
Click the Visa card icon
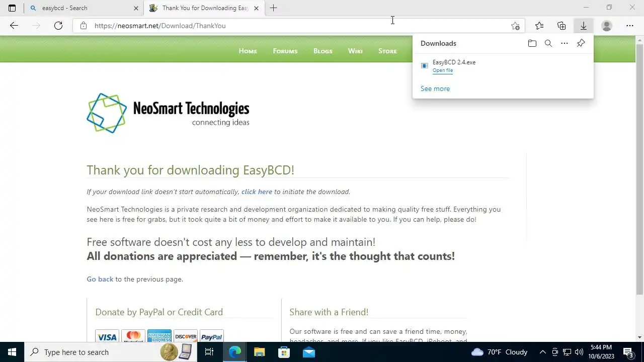tap(107, 336)
